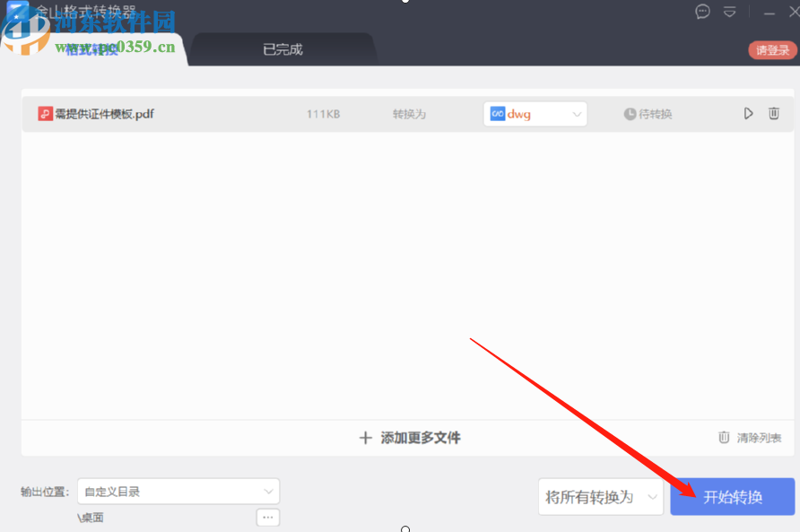Delete 需提供证件模板.pdf using its trash icon
This screenshot has height=532, width=800.
coord(774,113)
